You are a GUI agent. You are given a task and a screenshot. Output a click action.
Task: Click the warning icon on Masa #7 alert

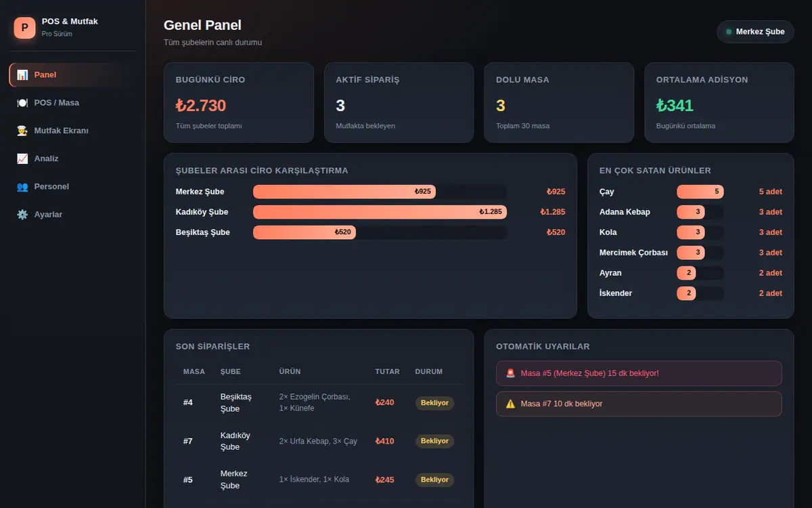click(510, 404)
